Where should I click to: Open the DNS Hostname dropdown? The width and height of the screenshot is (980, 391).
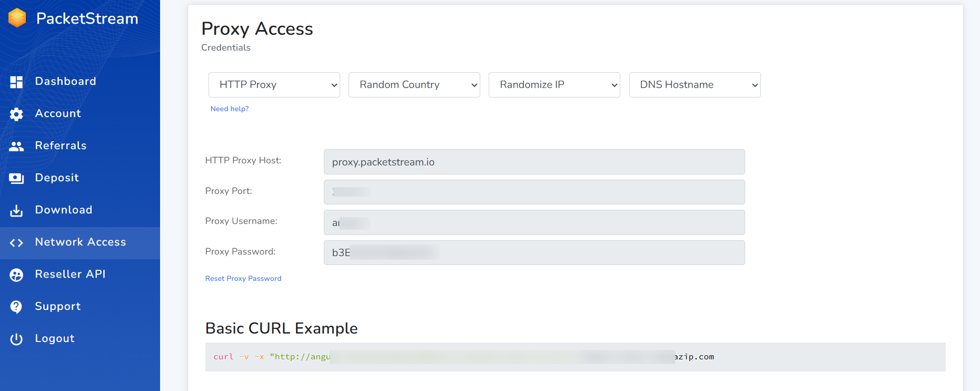[695, 85]
